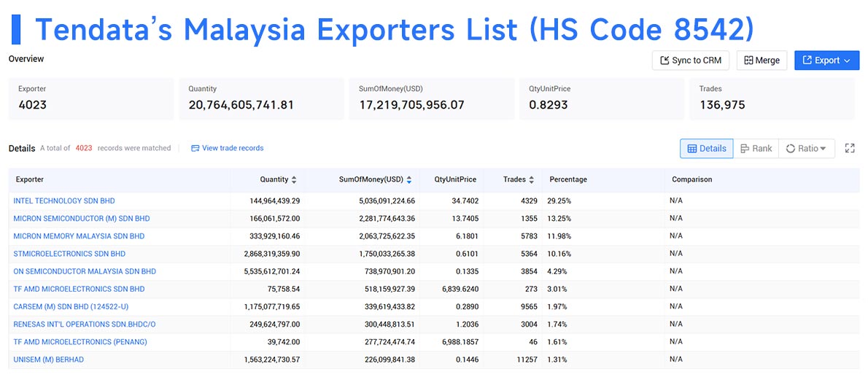
Task: Select quantity 39,742.00 cell
Action: tap(284, 342)
